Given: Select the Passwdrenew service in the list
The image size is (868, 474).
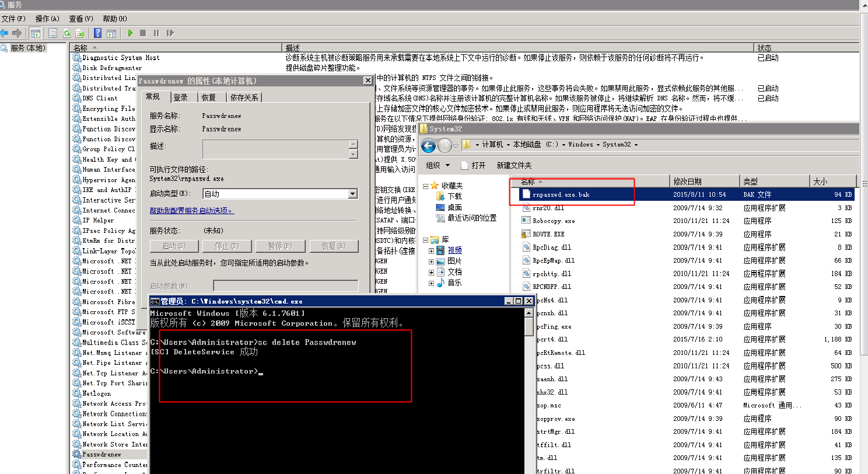Looking at the screenshot, I should click(x=101, y=454).
